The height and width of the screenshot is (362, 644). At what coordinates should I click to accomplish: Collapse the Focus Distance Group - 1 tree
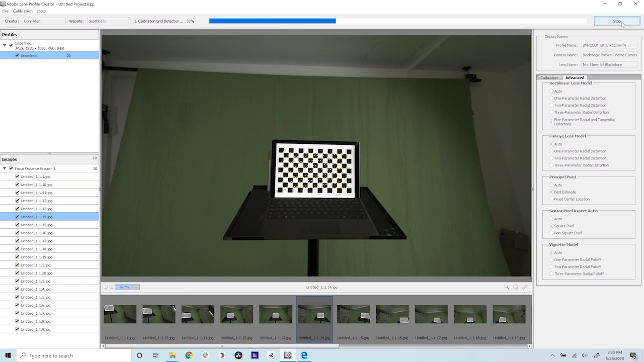[x=4, y=168]
